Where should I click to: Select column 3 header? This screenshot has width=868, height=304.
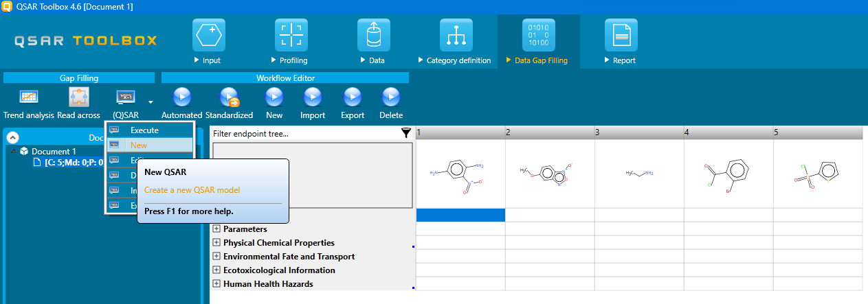(639, 132)
